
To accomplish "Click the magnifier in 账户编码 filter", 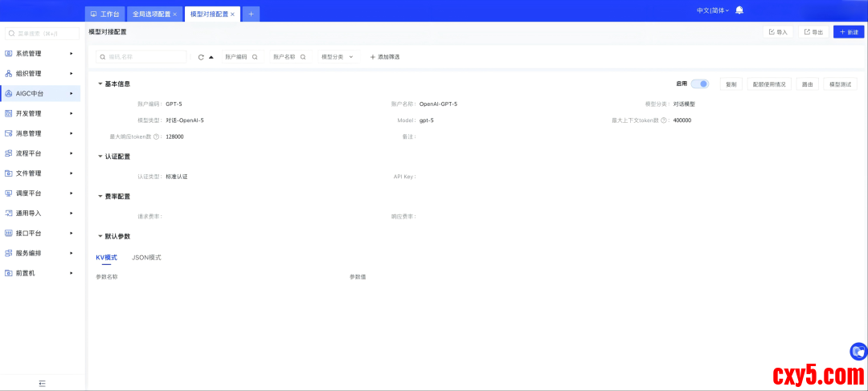I will [x=255, y=57].
